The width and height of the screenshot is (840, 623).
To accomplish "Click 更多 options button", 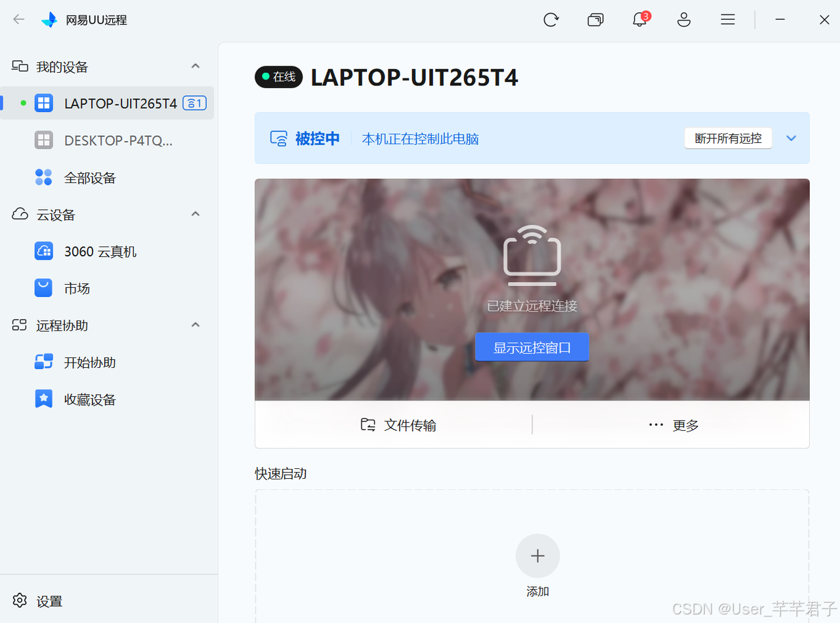I will 673,425.
